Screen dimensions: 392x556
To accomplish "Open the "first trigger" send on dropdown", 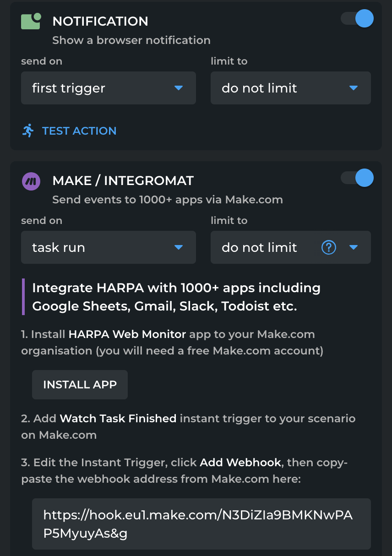I will coord(109,88).
